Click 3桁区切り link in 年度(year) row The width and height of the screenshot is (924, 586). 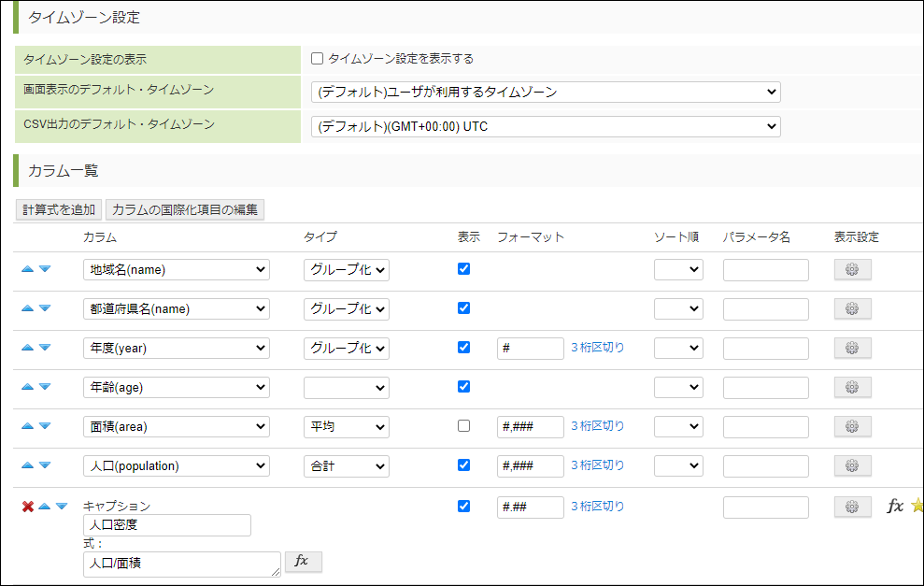(598, 348)
